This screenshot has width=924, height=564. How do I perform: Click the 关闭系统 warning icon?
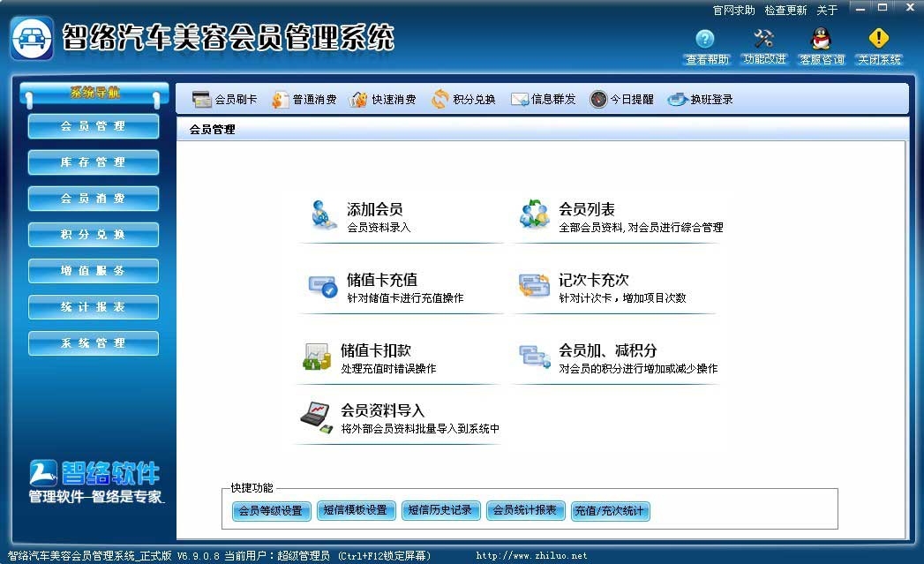(x=879, y=39)
